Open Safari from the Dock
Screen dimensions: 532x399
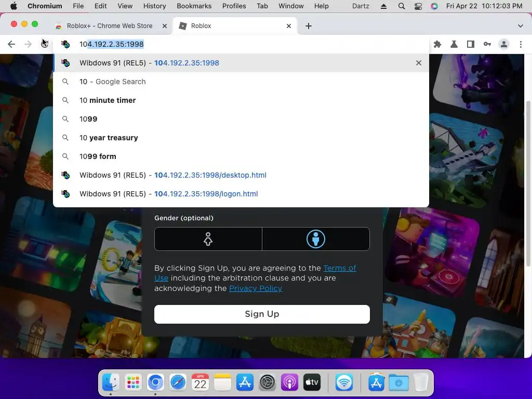click(178, 382)
